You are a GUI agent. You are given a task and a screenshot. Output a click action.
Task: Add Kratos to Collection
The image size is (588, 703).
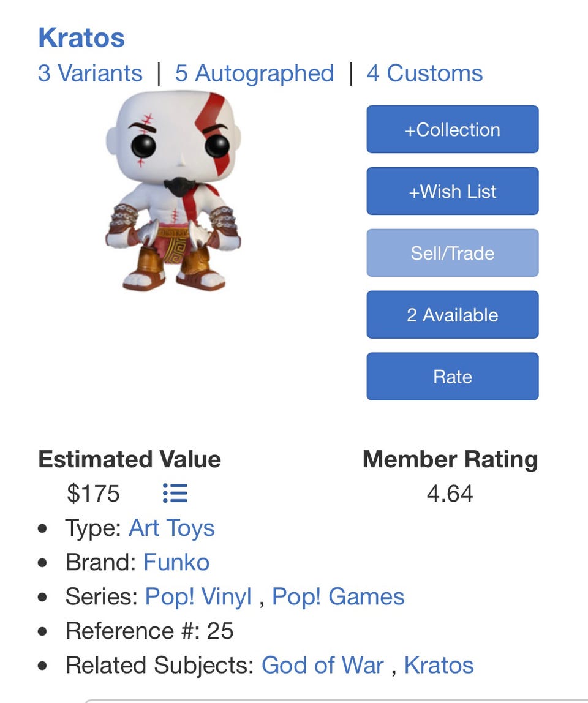tap(453, 130)
